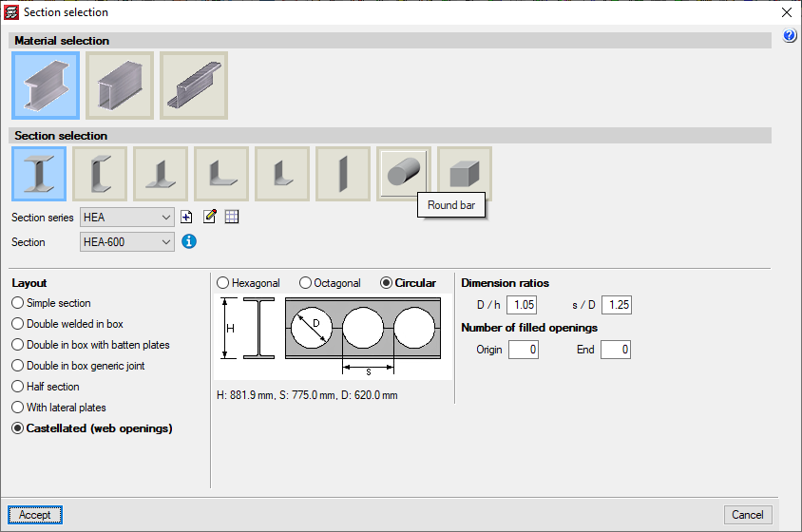This screenshot has height=532, width=802.
Task: Select the rolled steel I-beam material
Action: pyautogui.click(x=46, y=85)
